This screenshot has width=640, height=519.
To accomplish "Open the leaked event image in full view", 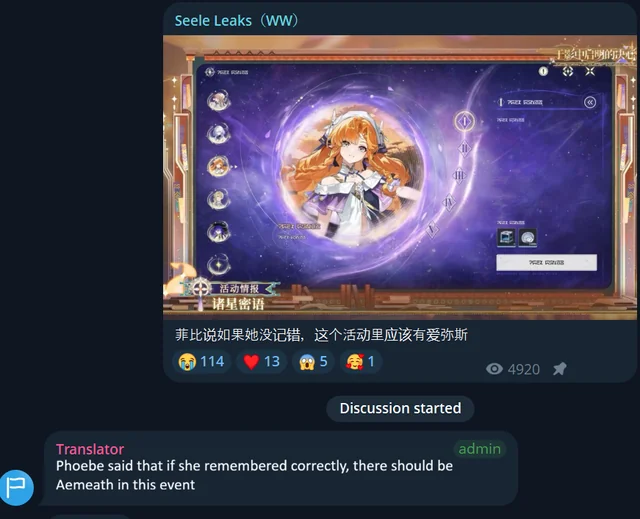I will tap(400, 177).
